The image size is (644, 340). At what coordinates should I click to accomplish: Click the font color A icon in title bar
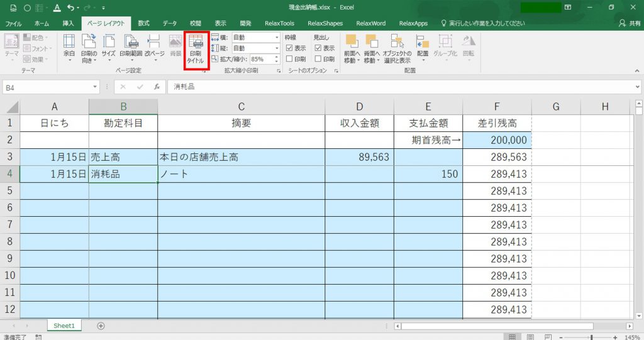point(57,8)
